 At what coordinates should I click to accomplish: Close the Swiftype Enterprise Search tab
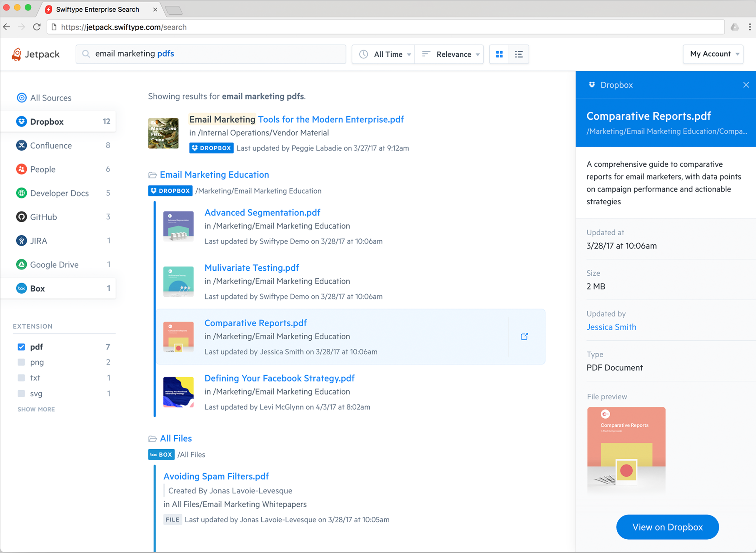click(x=155, y=9)
